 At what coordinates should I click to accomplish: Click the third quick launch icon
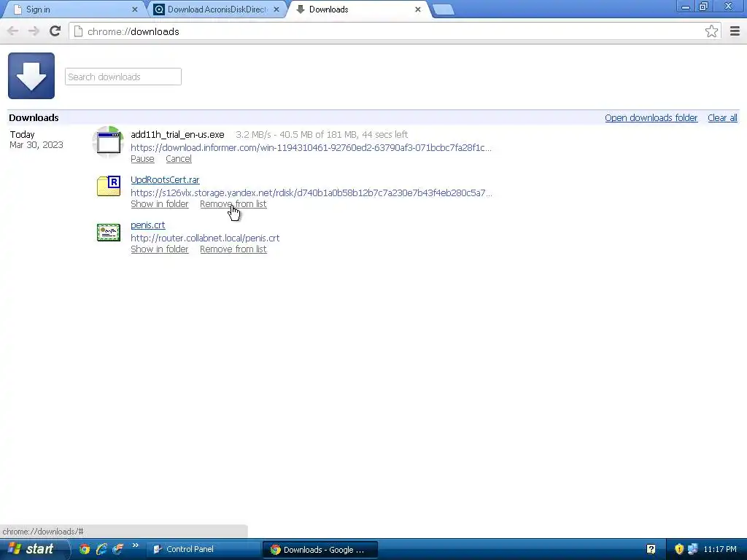coord(117,549)
